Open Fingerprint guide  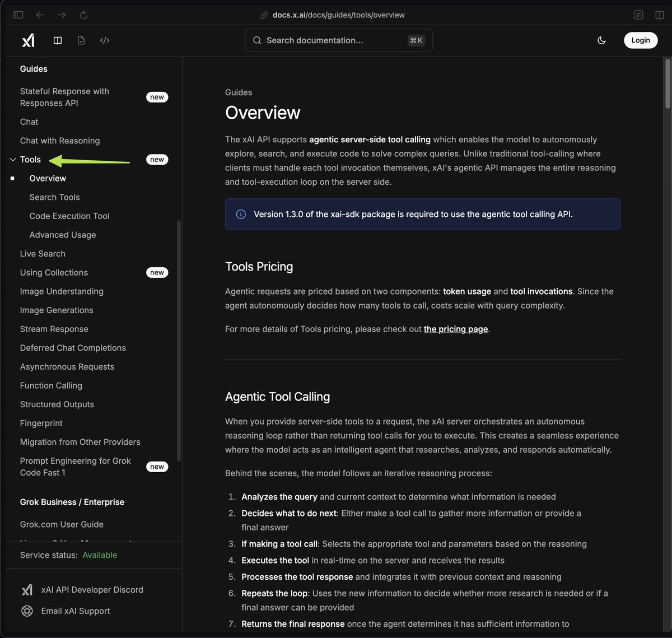[41, 423]
